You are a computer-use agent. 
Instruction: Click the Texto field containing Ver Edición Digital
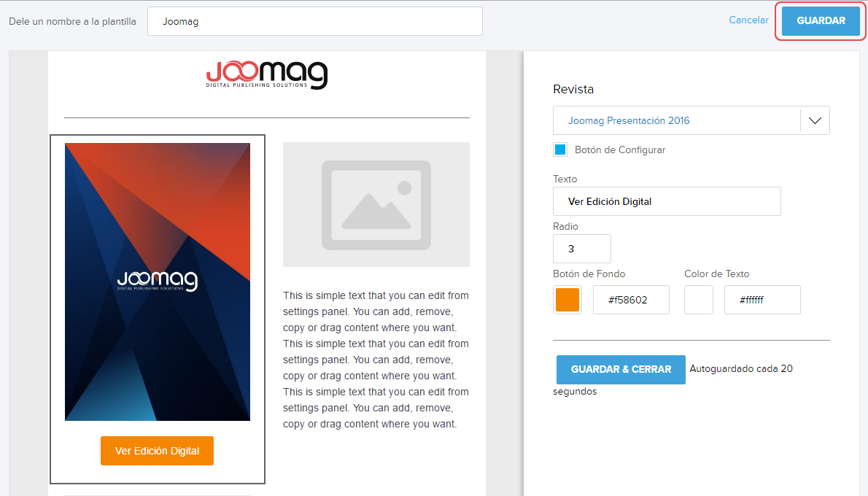[666, 201]
